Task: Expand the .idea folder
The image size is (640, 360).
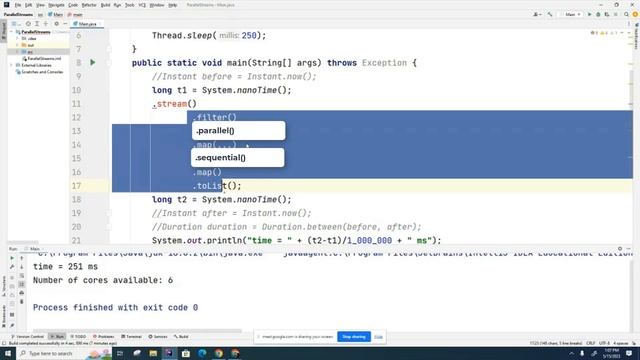Action: click(x=17, y=38)
